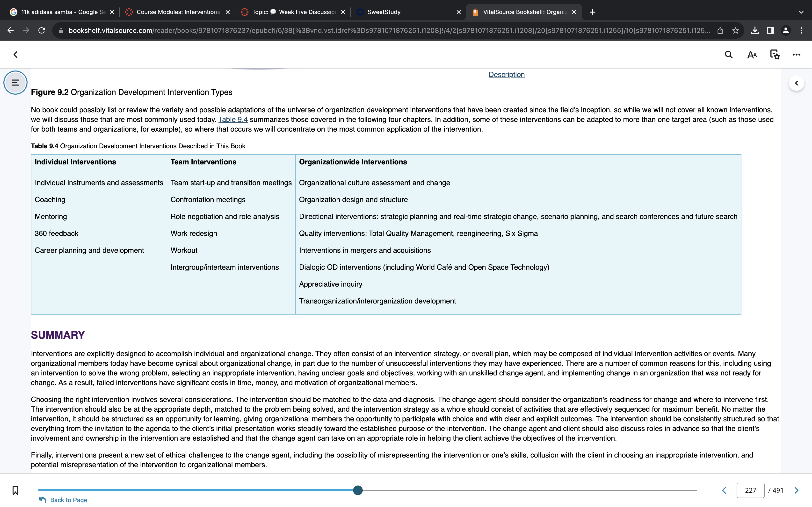Image resolution: width=812 pixels, height=507 pixels.
Task: Click the page number field
Action: pyautogui.click(x=750, y=490)
